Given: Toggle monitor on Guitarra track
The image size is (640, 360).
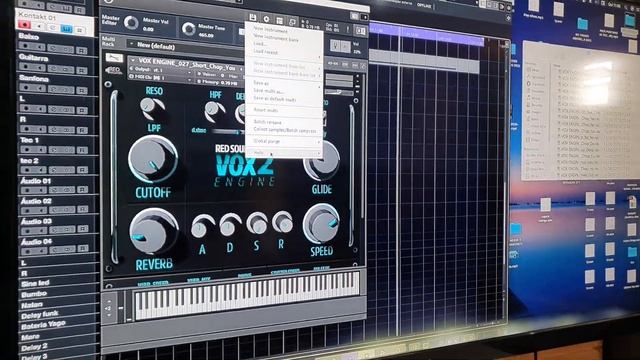Looking at the screenshot, I should 40,68.
